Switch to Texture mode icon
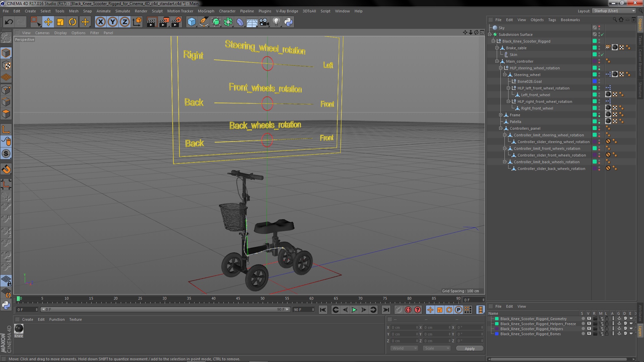644x362 pixels. pyautogui.click(x=6, y=65)
